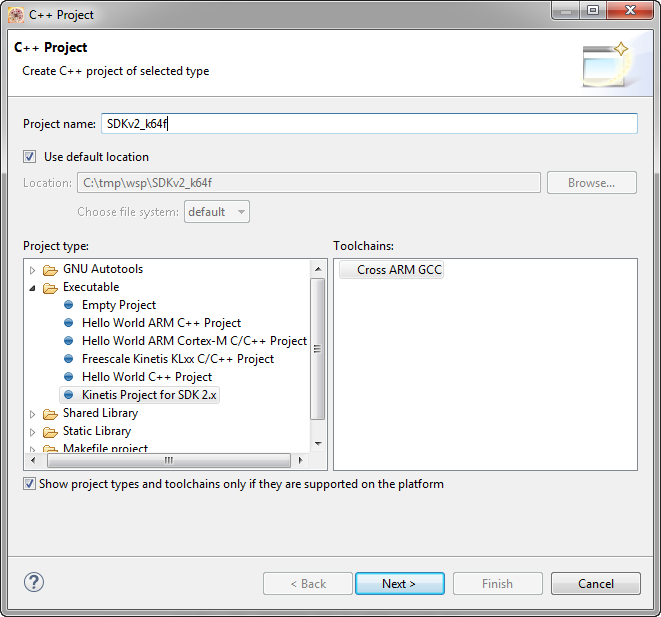Click the Executable folder icon

50,287
